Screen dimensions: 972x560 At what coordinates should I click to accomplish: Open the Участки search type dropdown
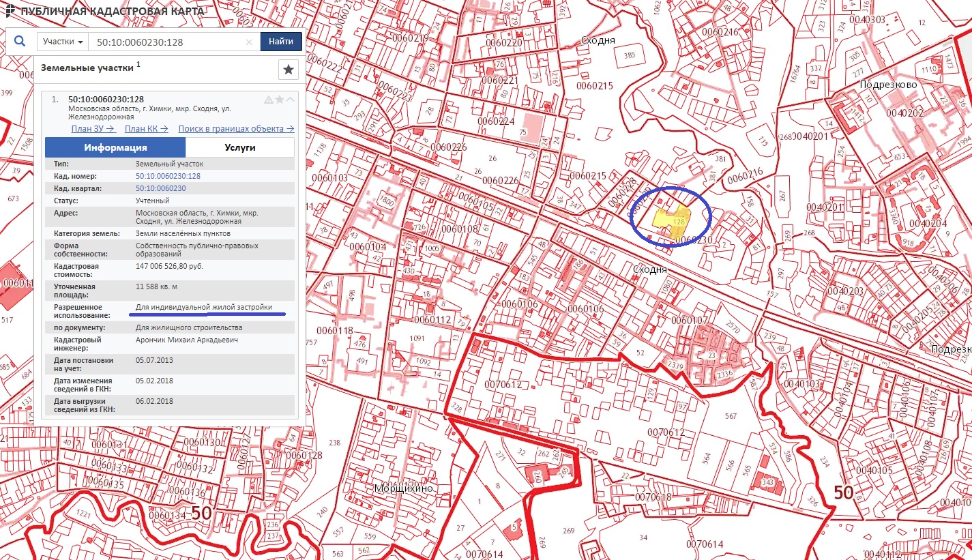click(63, 42)
